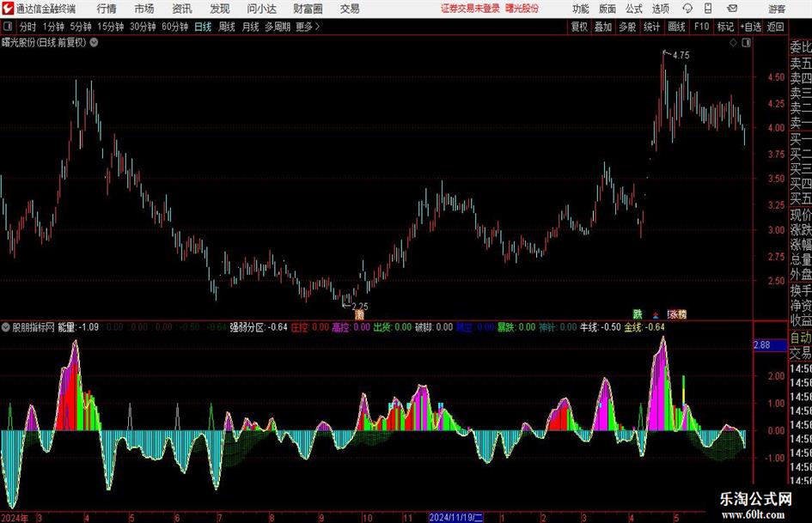Select the 多周期 multi-period tab
The image size is (812, 523).
point(278,27)
